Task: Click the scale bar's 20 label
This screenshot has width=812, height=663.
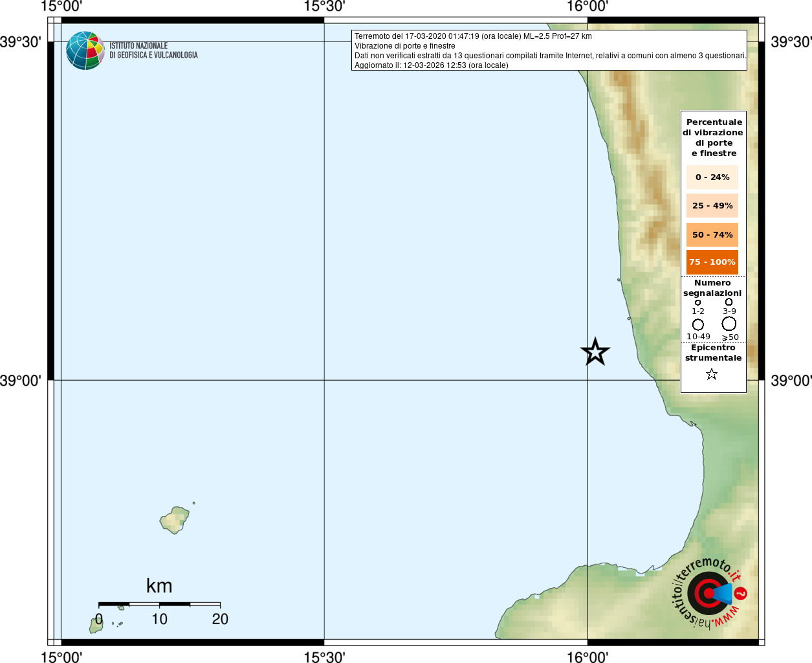Action: tap(220, 619)
